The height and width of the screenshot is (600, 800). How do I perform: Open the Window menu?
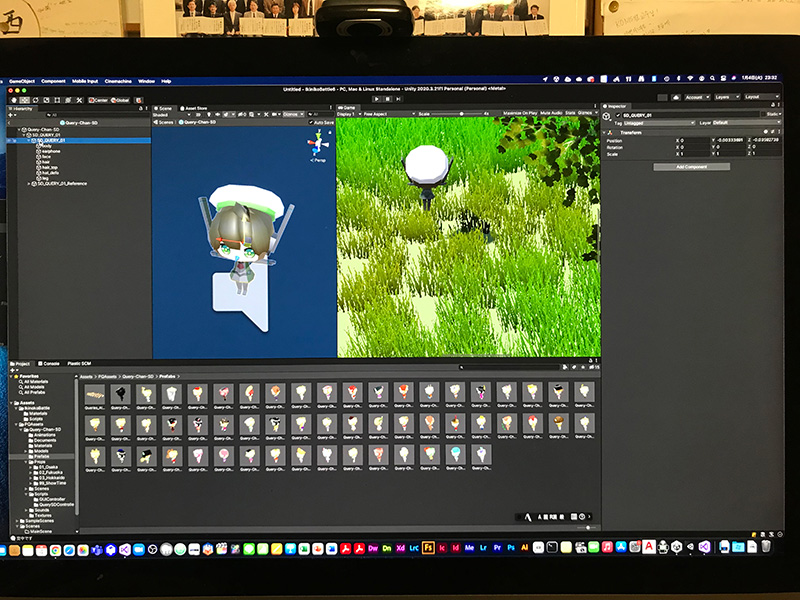coord(146,81)
